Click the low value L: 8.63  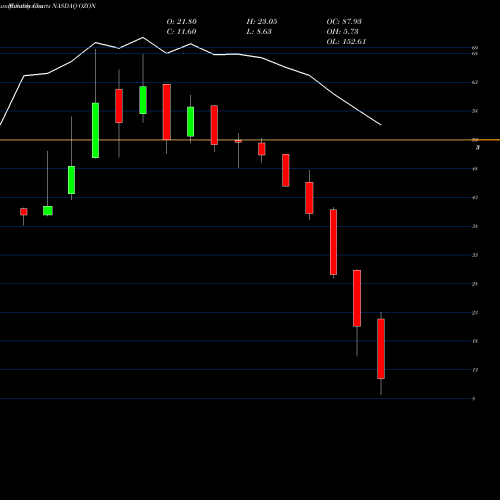[x=259, y=32]
